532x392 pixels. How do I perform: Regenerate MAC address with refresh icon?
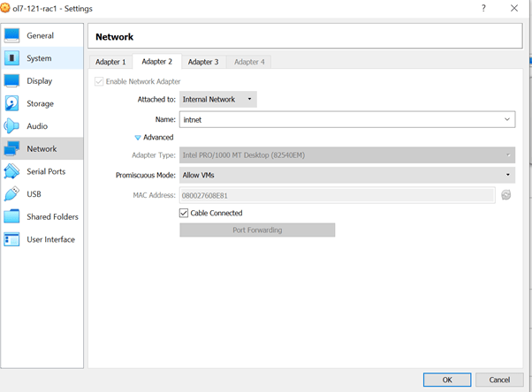pyautogui.click(x=506, y=195)
